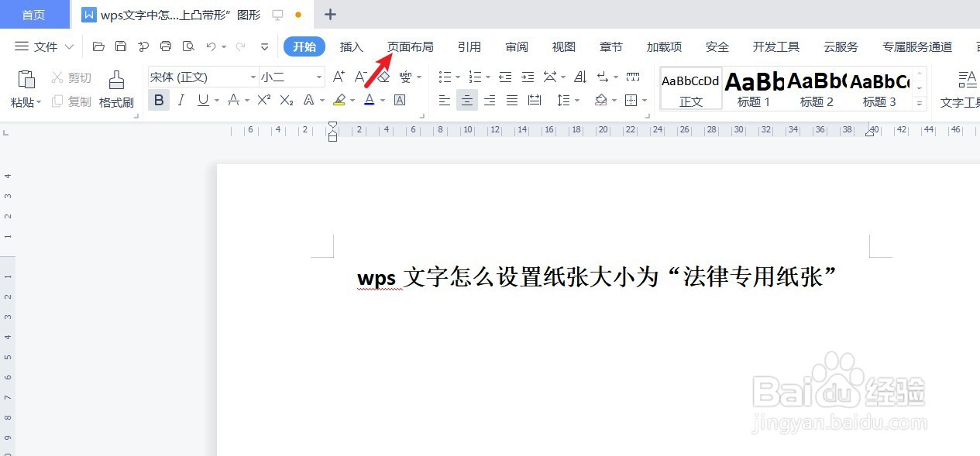Open the Review (审阅) tab
This screenshot has width=980, height=456.
pyautogui.click(x=517, y=46)
